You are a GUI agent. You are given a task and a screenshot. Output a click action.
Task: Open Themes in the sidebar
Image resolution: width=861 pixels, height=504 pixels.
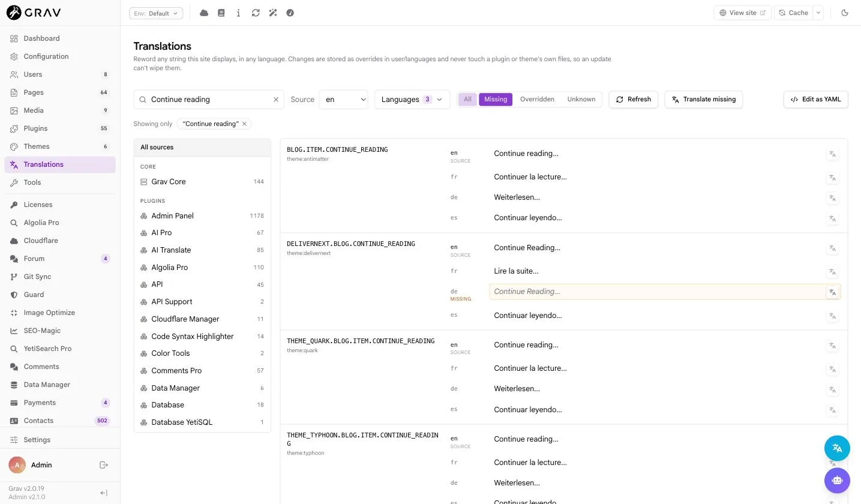60,146
